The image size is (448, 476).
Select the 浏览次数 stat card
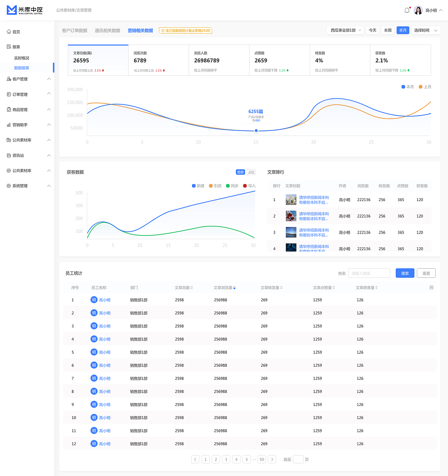coord(159,60)
